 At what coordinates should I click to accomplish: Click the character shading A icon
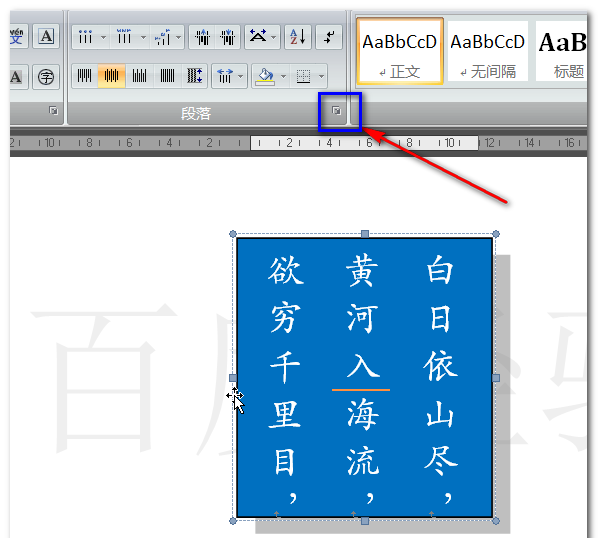[18, 77]
